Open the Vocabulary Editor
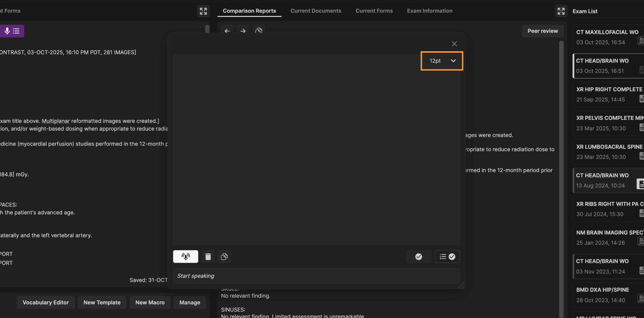Screen dimensions: 644x318 coord(46,302)
